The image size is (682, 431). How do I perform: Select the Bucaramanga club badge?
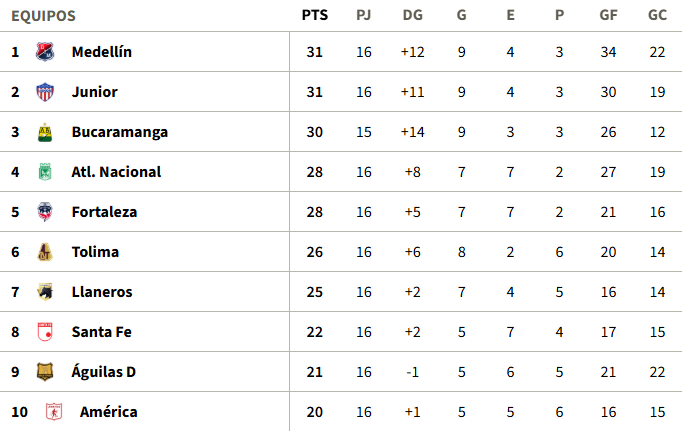point(44,132)
